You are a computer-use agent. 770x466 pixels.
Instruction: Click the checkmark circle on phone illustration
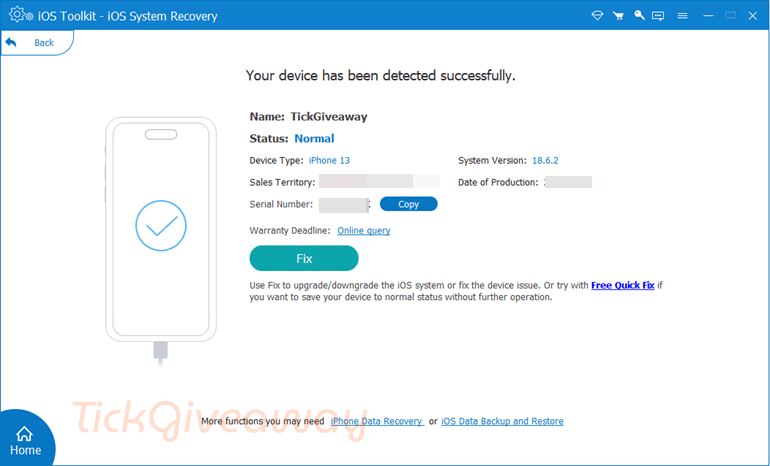coord(161,225)
